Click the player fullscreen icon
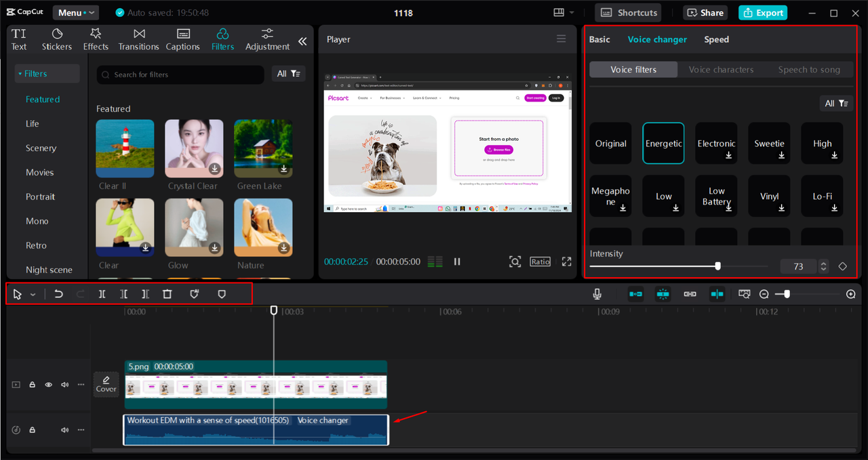The width and height of the screenshot is (868, 460). (x=566, y=262)
